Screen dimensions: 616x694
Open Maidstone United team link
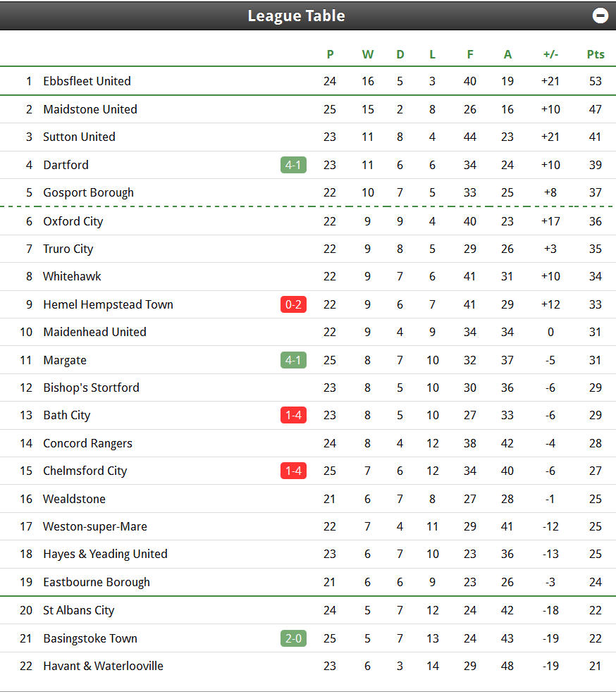tap(90, 109)
